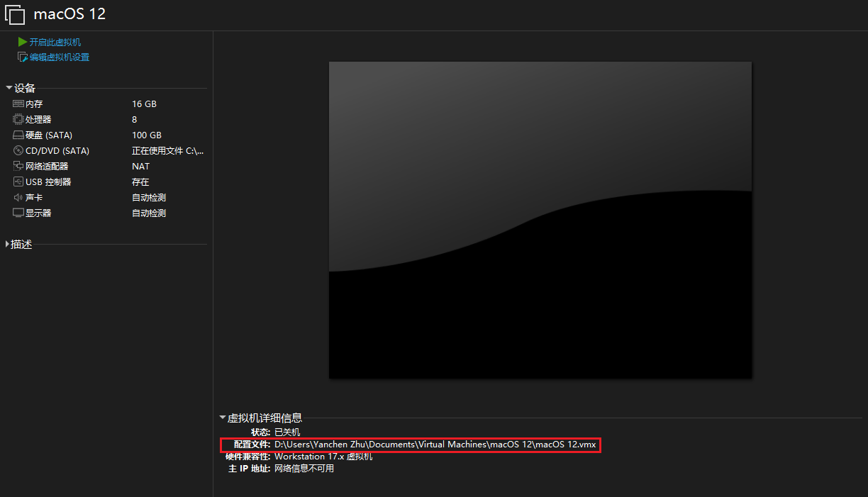Click the virtual machine preview screen

point(540,220)
